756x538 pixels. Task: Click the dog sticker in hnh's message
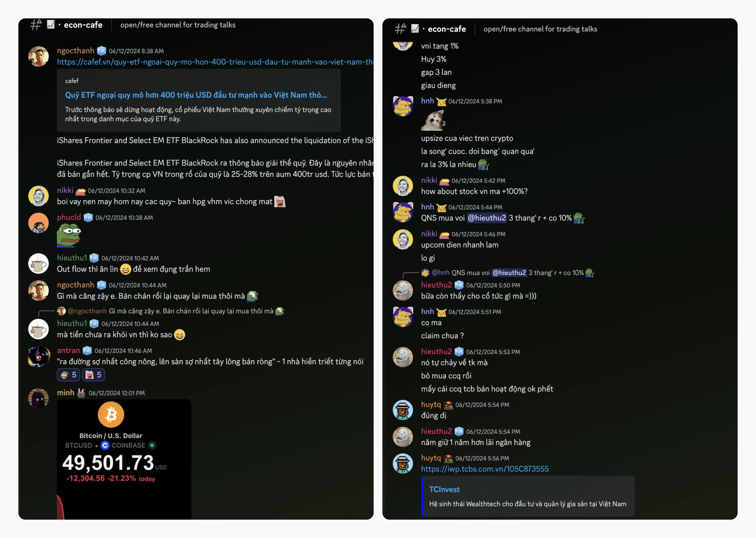click(433, 120)
